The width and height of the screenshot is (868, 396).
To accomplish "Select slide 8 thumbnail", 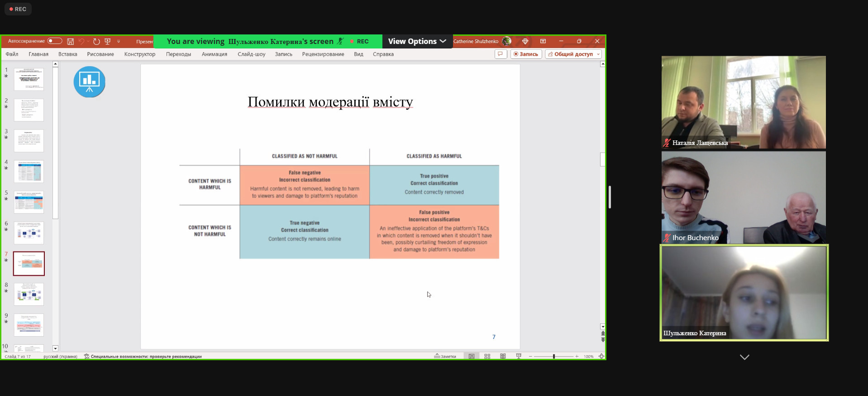I will coord(29,295).
